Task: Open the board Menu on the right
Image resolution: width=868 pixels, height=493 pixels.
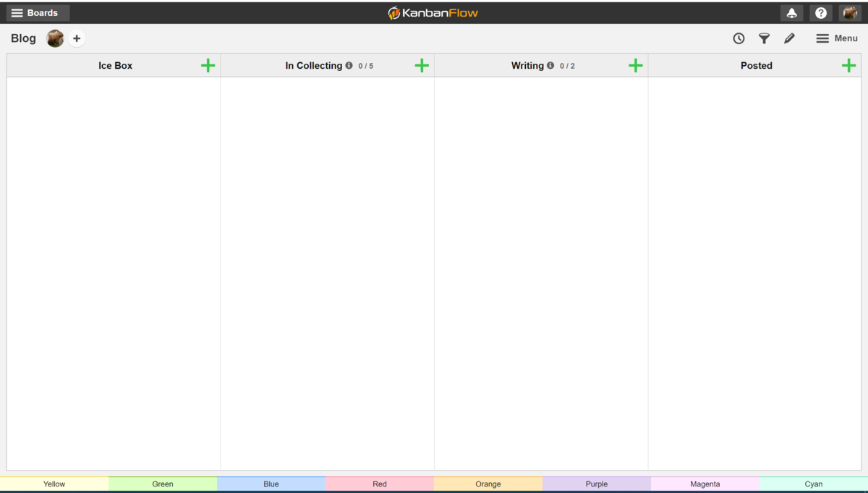Action: pos(837,38)
